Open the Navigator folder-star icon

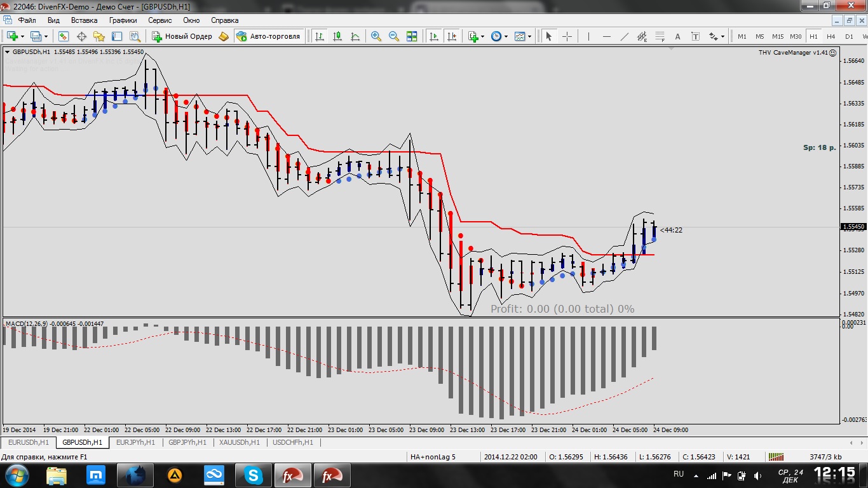[99, 36]
